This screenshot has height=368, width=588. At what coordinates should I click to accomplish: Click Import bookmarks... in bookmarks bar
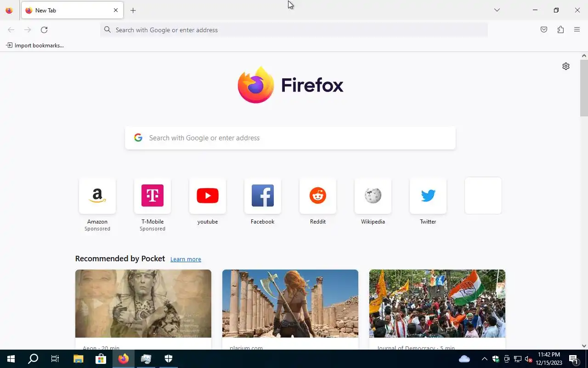tap(35, 46)
